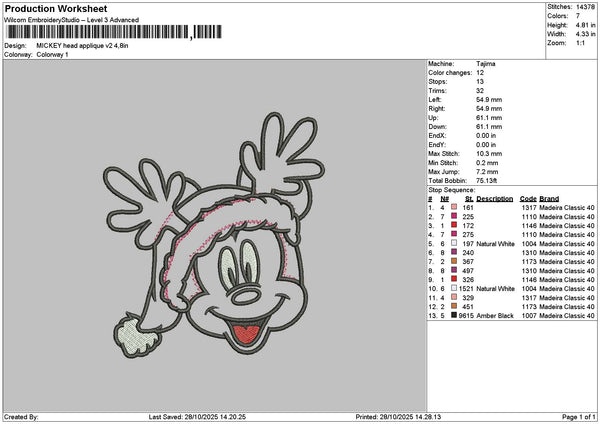Click the color swatch in stop row 3
The image size is (600, 424).
coord(454,225)
